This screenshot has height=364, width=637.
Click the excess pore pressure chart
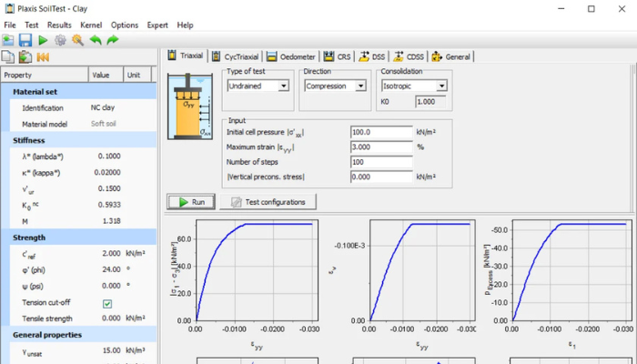572,270
